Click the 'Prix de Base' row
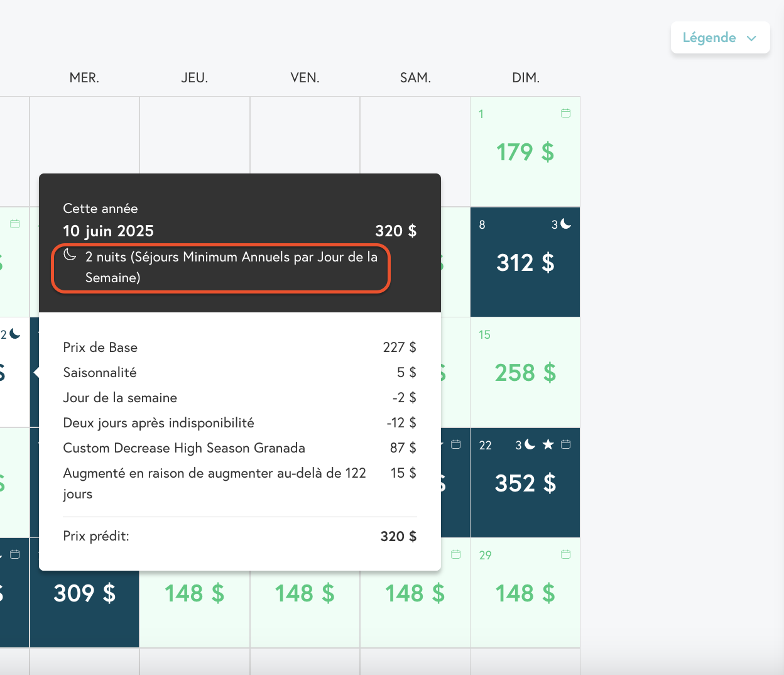Viewport: 784px width, 675px height. tap(239, 348)
